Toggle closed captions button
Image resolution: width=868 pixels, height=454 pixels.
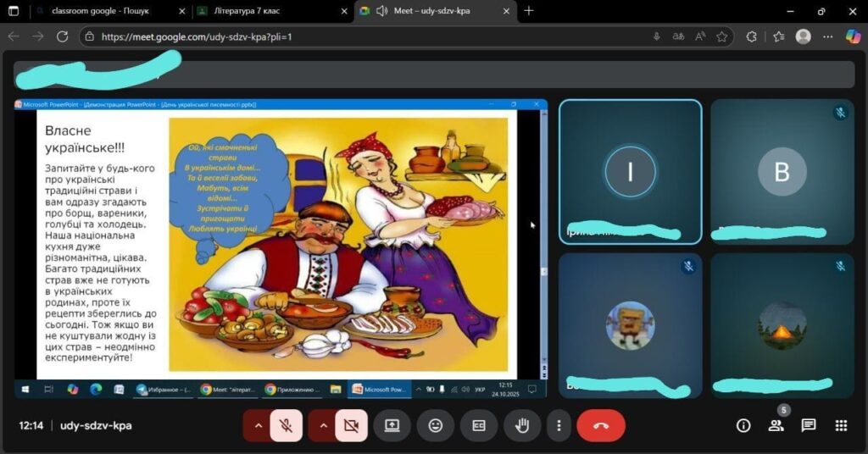click(x=479, y=425)
